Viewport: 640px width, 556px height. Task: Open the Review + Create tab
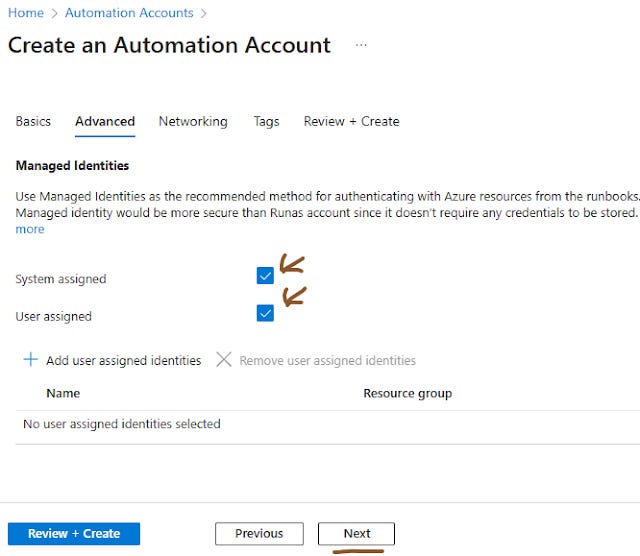351,121
